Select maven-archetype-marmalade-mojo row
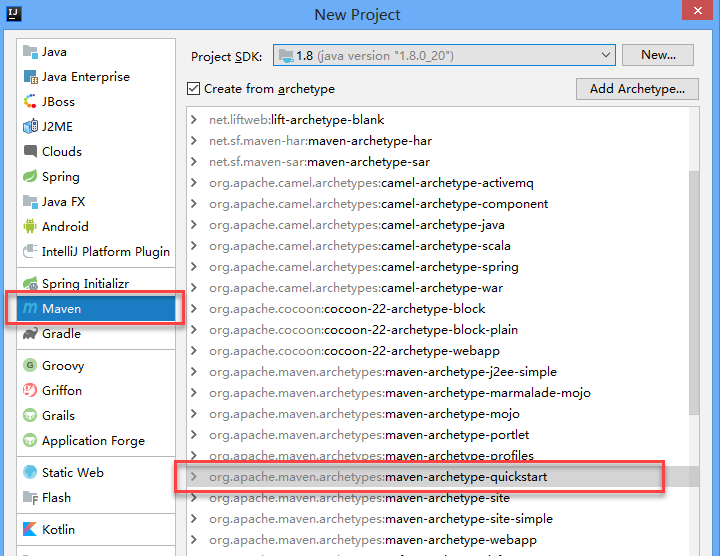This screenshot has height=556, width=720. (438, 393)
